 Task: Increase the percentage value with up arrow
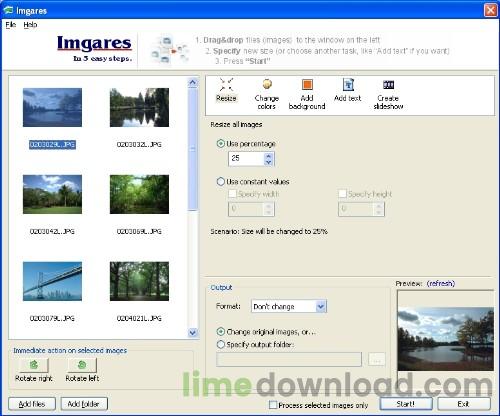[268, 155]
